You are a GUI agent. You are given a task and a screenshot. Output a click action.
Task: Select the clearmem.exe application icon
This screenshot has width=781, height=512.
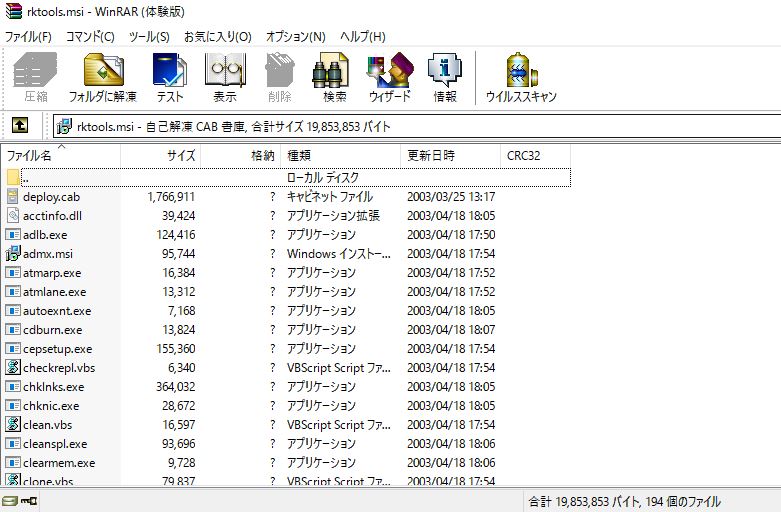pos(12,462)
